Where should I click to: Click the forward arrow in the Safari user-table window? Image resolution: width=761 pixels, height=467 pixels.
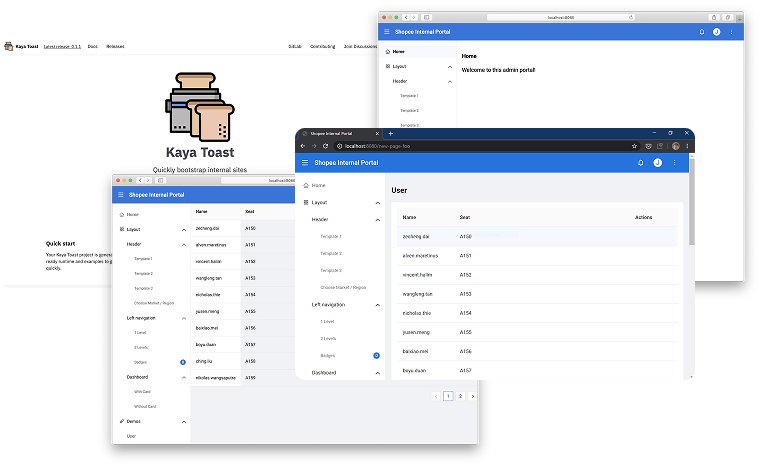tap(148, 180)
